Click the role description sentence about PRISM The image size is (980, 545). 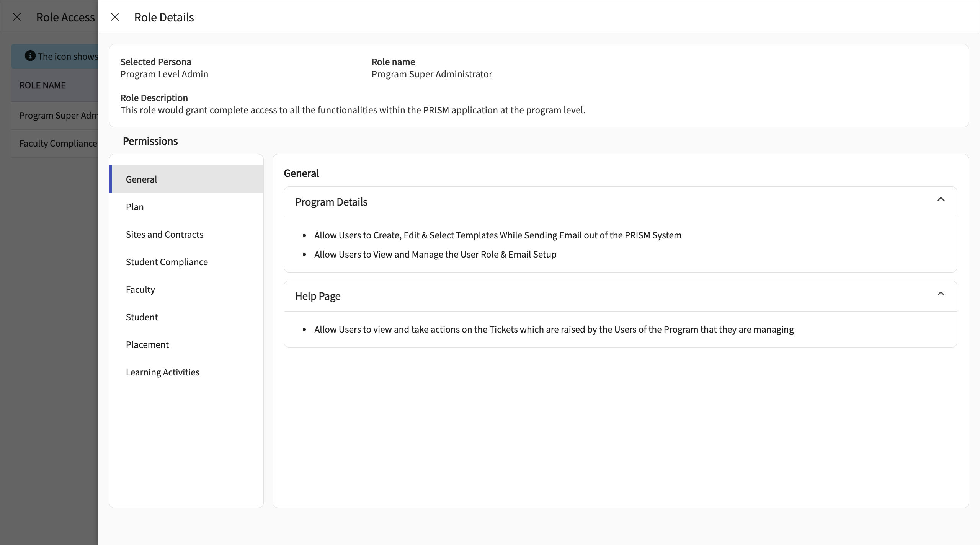point(353,110)
